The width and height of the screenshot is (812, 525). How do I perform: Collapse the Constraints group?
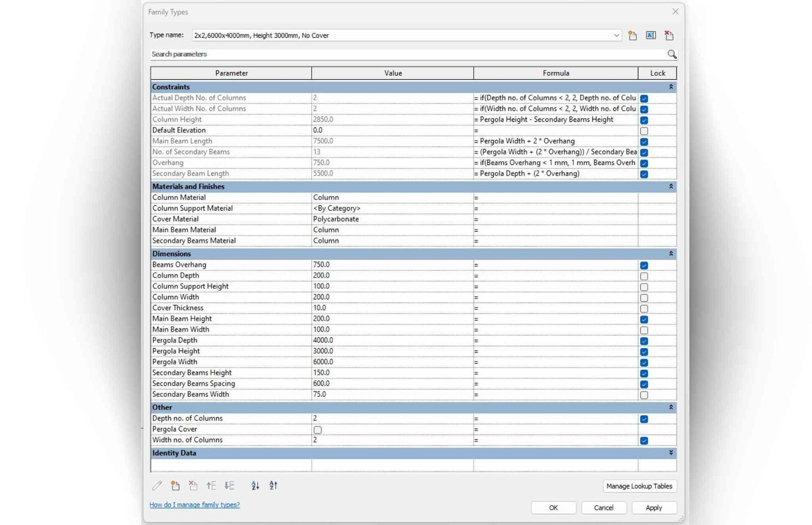[670, 87]
